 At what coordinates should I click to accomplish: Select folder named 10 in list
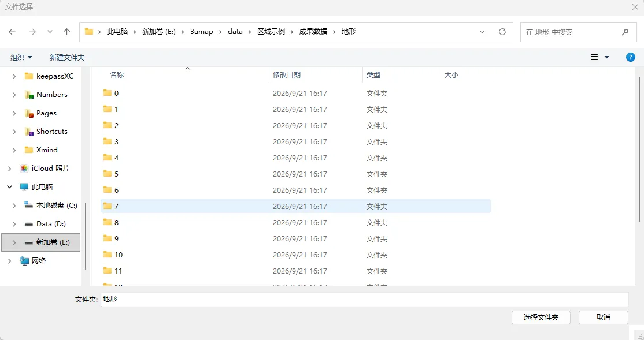295,255
